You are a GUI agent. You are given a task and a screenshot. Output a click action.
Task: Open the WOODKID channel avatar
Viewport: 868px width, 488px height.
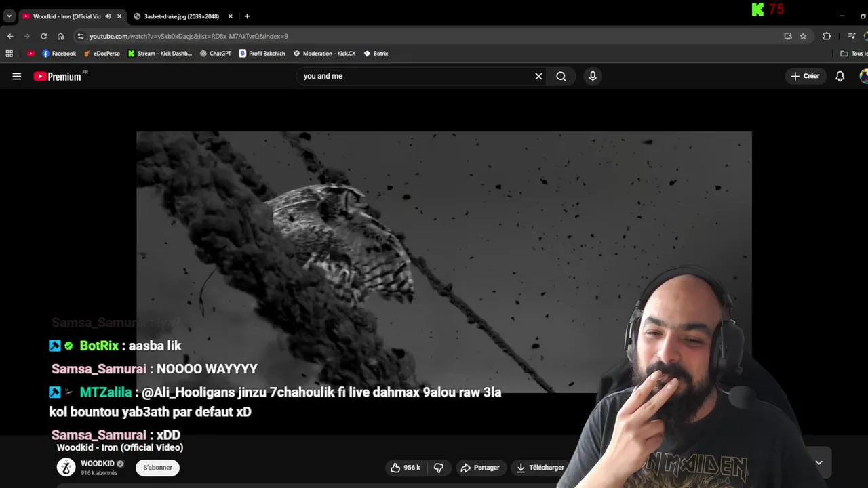(66, 468)
